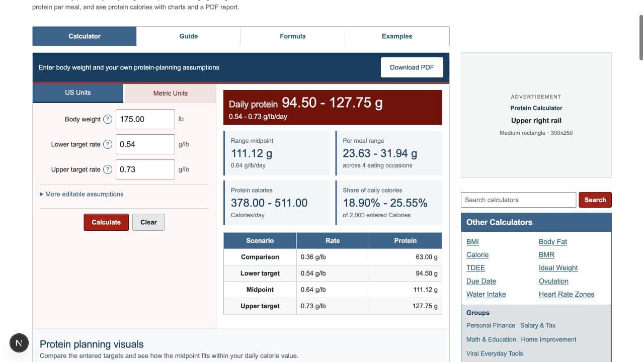Open the Heart Rate Zones link

coord(567,294)
